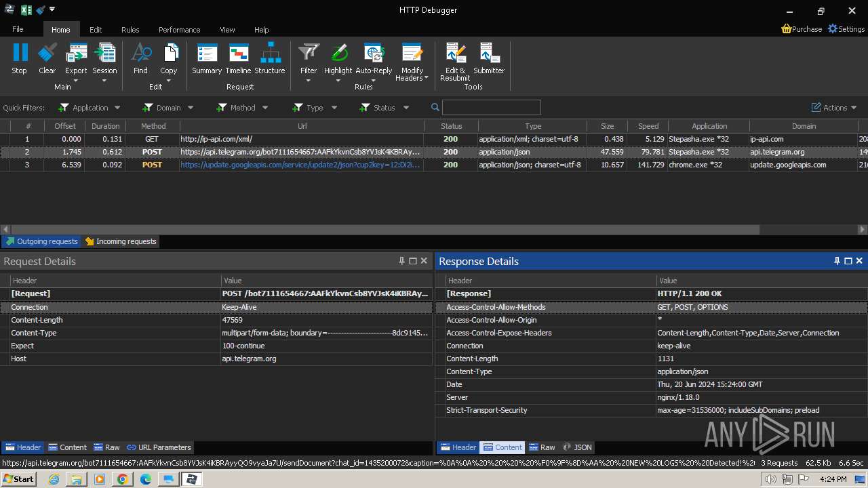The height and width of the screenshot is (488, 868).
Task: Click the 4:24 PM taskbar clock
Action: click(x=833, y=479)
